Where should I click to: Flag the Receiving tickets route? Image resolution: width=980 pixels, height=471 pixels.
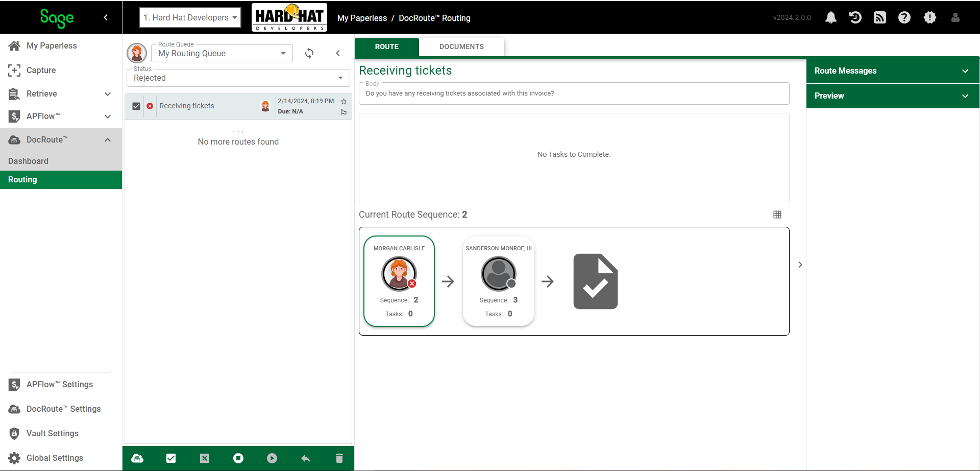(x=344, y=112)
